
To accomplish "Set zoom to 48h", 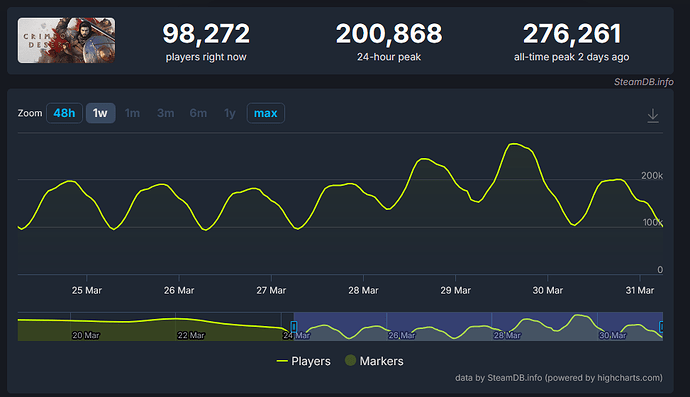I will tap(64, 113).
